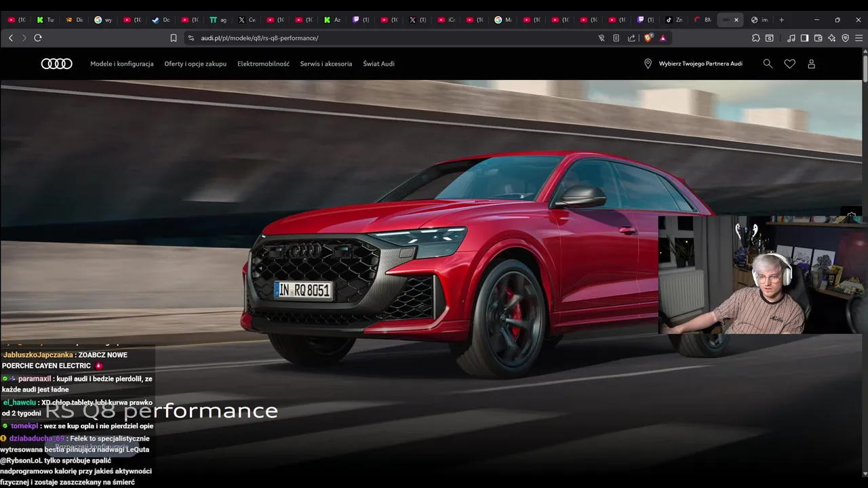This screenshot has width=868, height=488.
Task: Open the site search magnifier icon
Action: pos(768,64)
